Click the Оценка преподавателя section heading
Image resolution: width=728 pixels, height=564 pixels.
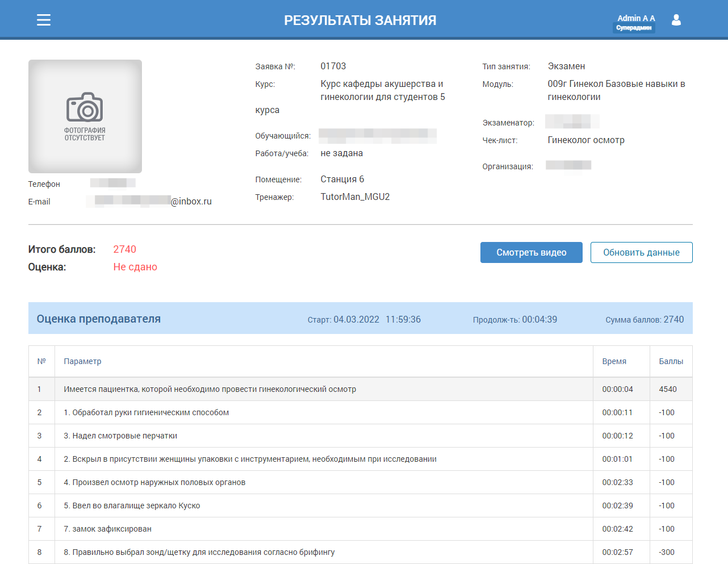(x=99, y=319)
